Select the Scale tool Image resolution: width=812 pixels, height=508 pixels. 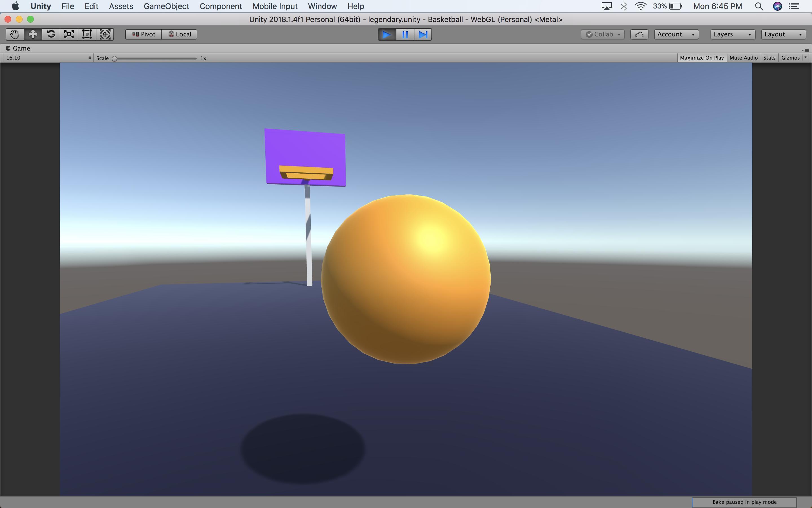69,34
